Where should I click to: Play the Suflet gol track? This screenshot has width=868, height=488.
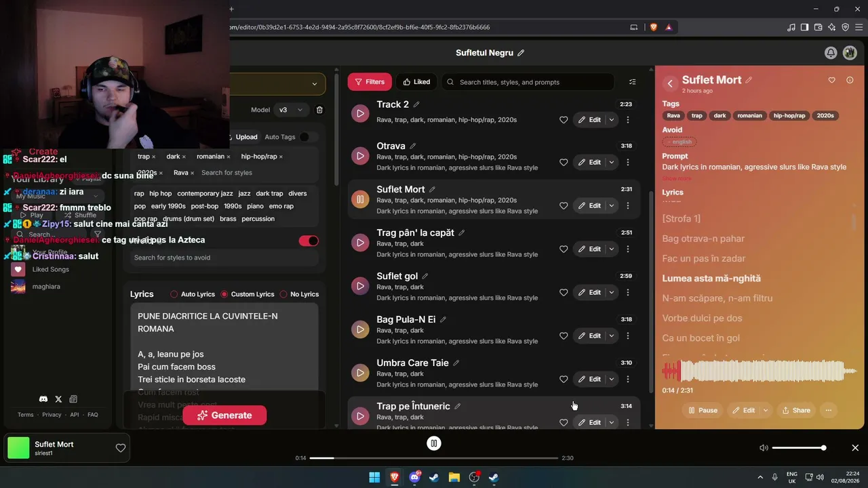[x=360, y=286]
